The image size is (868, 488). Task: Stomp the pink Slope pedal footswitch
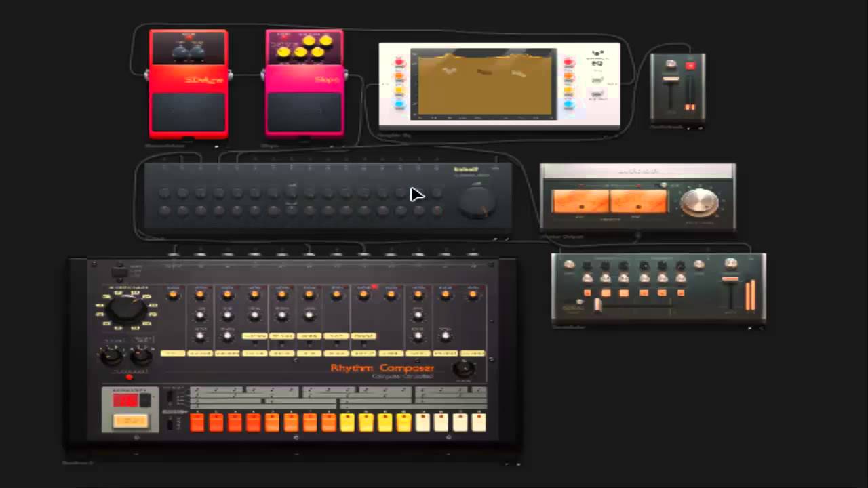(304, 113)
